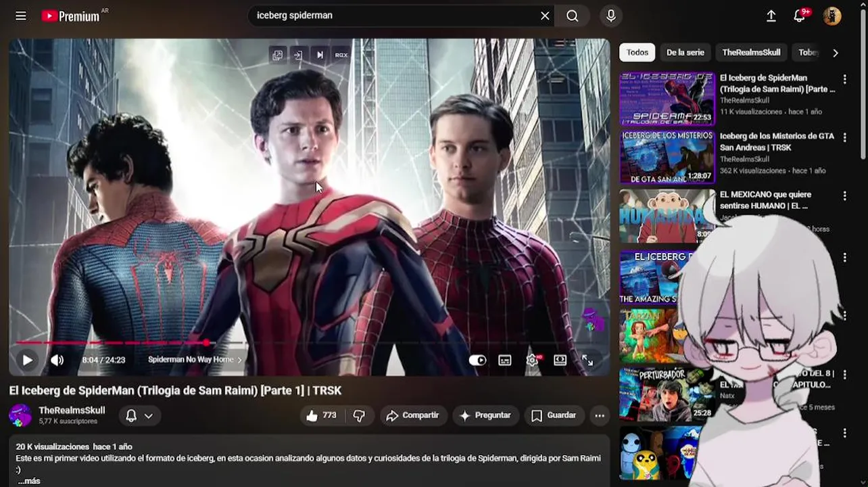
Task: Open title Iceberg de los Misterios de GTA
Action: tap(777, 141)
